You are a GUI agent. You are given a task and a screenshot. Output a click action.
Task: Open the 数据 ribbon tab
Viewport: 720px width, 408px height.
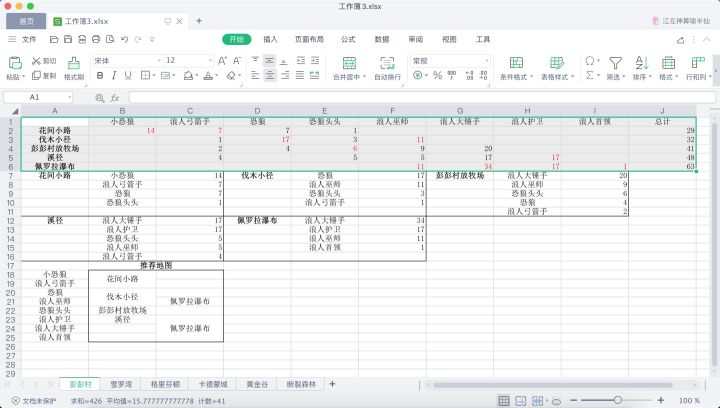click(x=382, y=39)
